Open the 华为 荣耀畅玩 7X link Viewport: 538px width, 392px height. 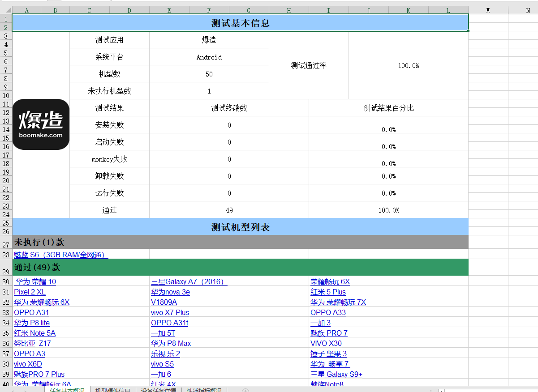tap(338, 302)
